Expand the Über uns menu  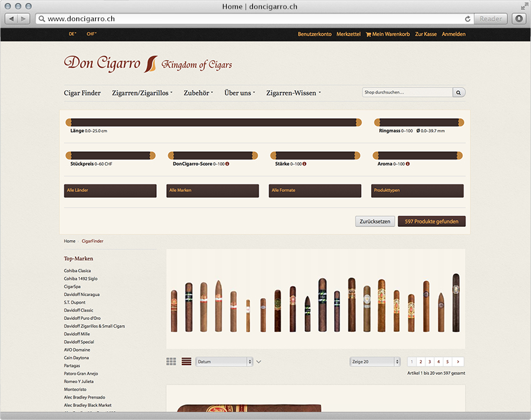[239, 92]
